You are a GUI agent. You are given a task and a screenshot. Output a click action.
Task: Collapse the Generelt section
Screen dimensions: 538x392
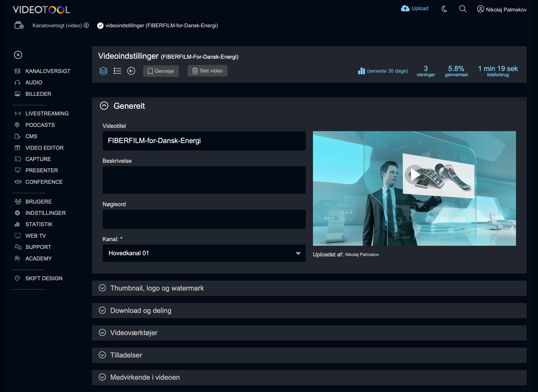point(104,106)
